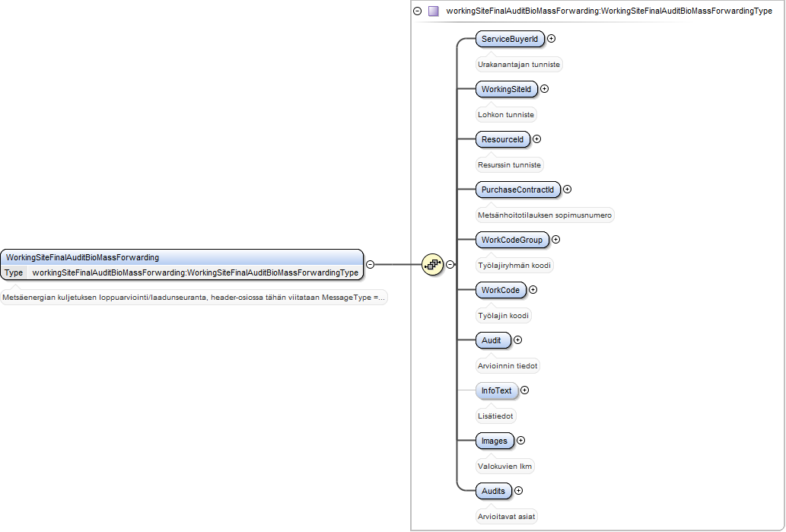Click the Type row of root element
Screen dimensions: 786x532
[x=181, y=272]
